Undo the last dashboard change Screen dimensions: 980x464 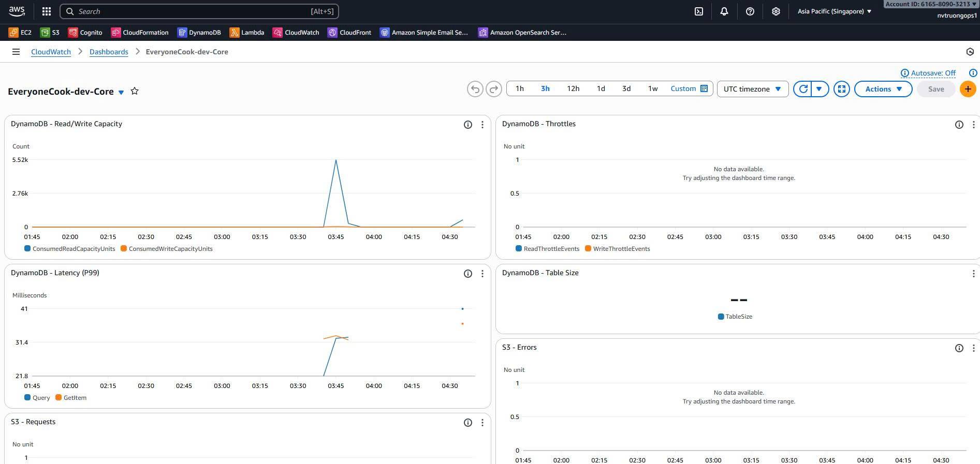pyautogui.click(x=475, y=89)
